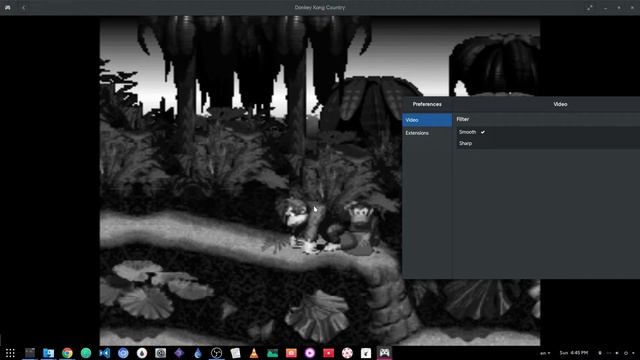The width and height of the screenshot is (640, 360).
Task: Open the terminal from the taskbar
Action: (x=30, y=353)
